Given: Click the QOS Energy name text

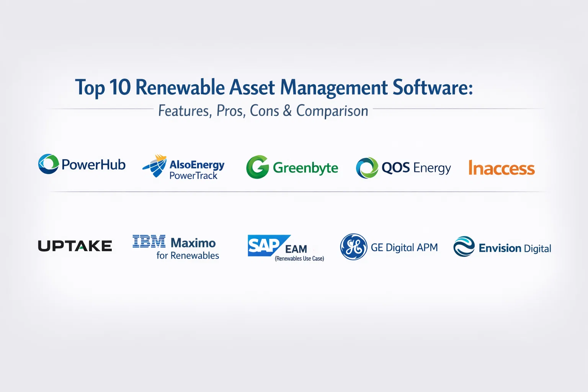Looking at the screenshot, I should [416, 168].
